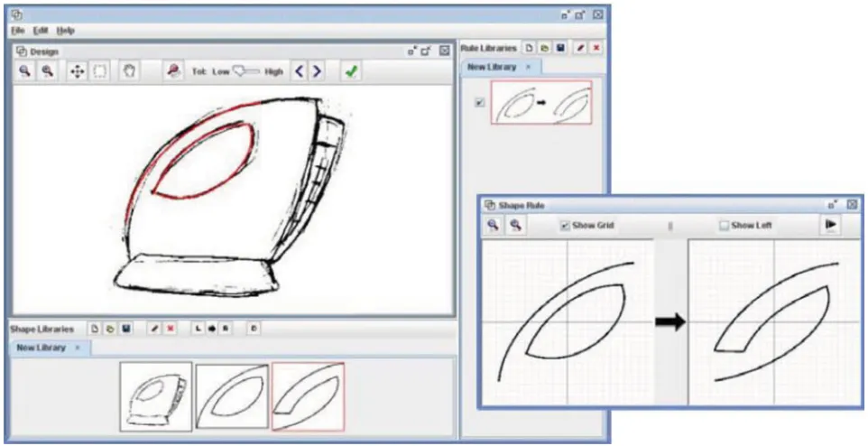Toggle Show Grid checkbox
The width and height of the screenshot is (868, 446).
pos(565,226)
